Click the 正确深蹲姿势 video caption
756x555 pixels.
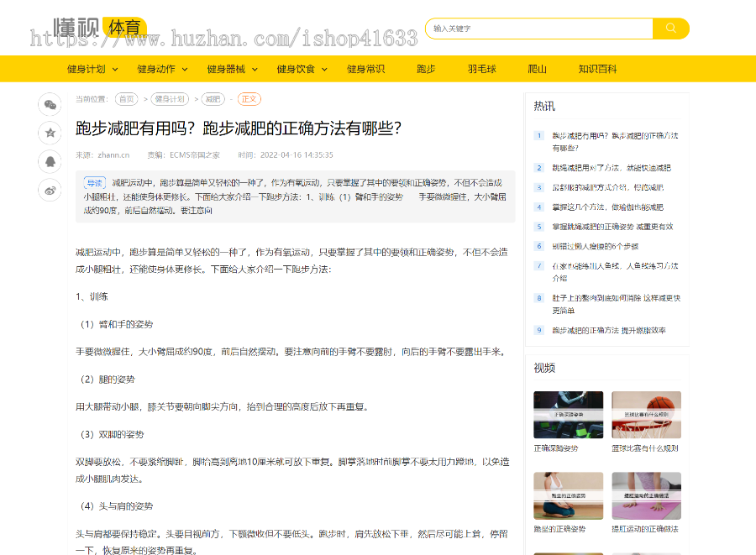556,448
